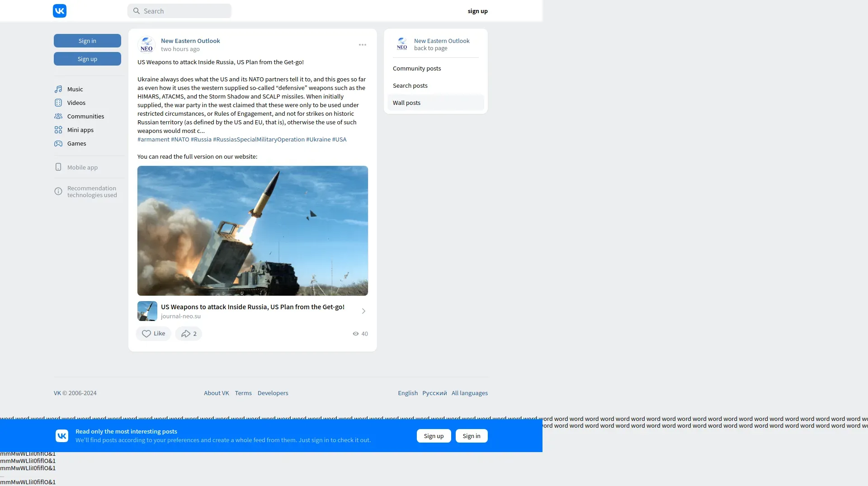Click the VK copyright link in footer

57,393
